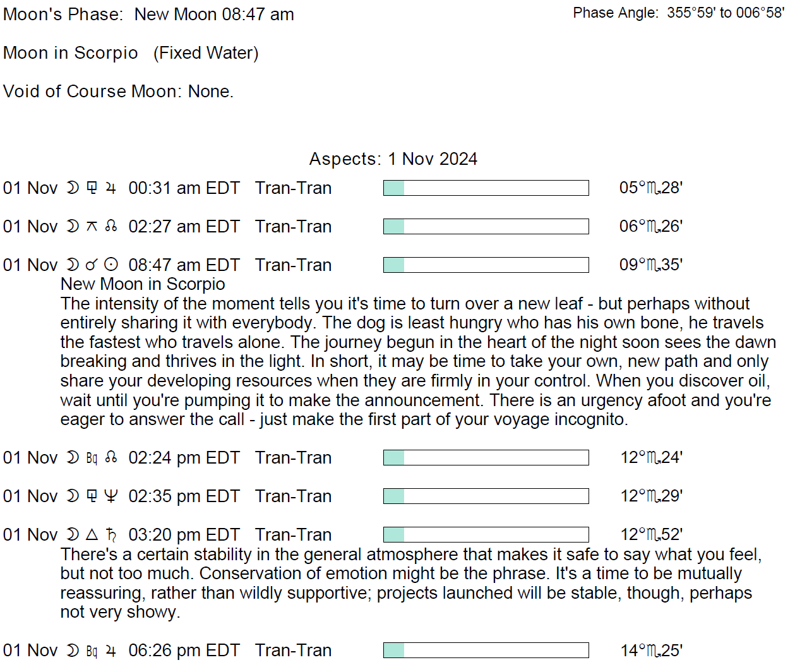The image size is (795, 672).
Task: Click the "Aspects: 1 Nov 2024" heading
Action: point(393,159)
